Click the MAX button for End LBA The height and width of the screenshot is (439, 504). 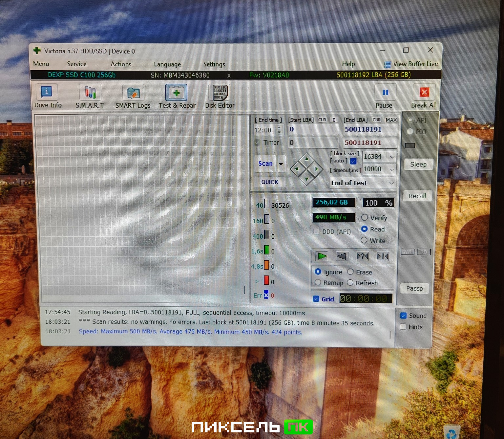pyautogui.click(x=391, y=120)
